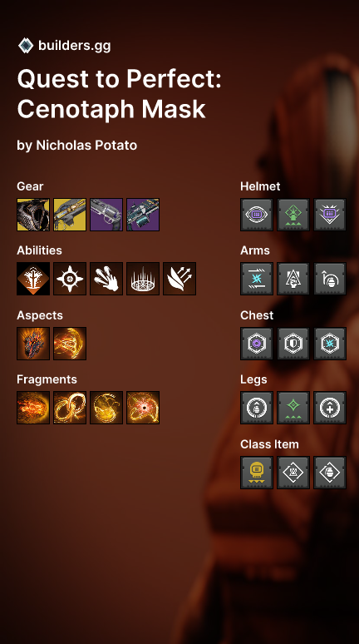This screenshot has height=644, width=359.
Task: Click the claw-hand melee ability icon
Action: tap(106, 279)
